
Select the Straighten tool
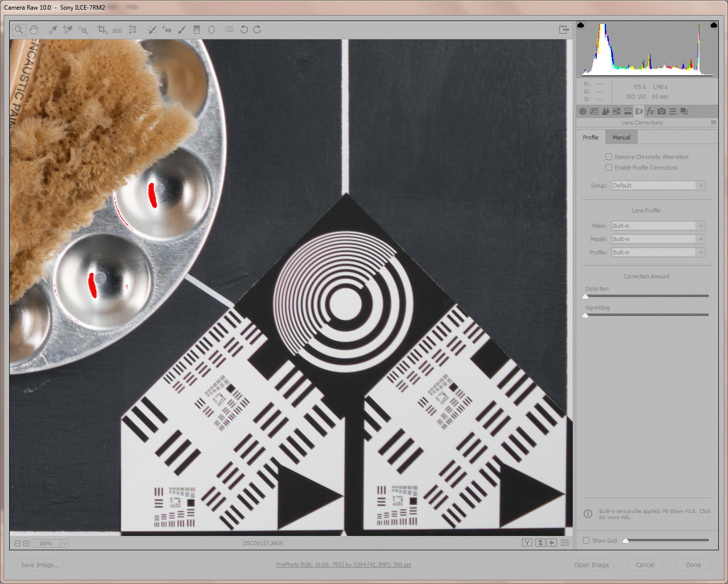click(118, 30)
